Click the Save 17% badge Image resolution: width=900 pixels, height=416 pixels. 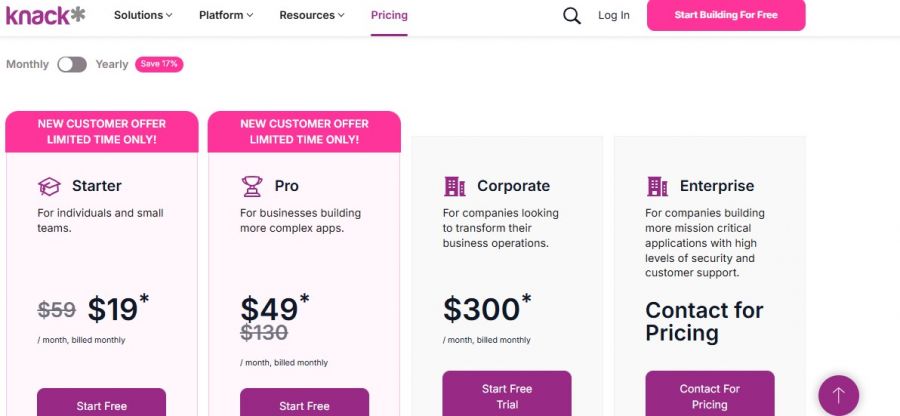(x=159, y=64)
